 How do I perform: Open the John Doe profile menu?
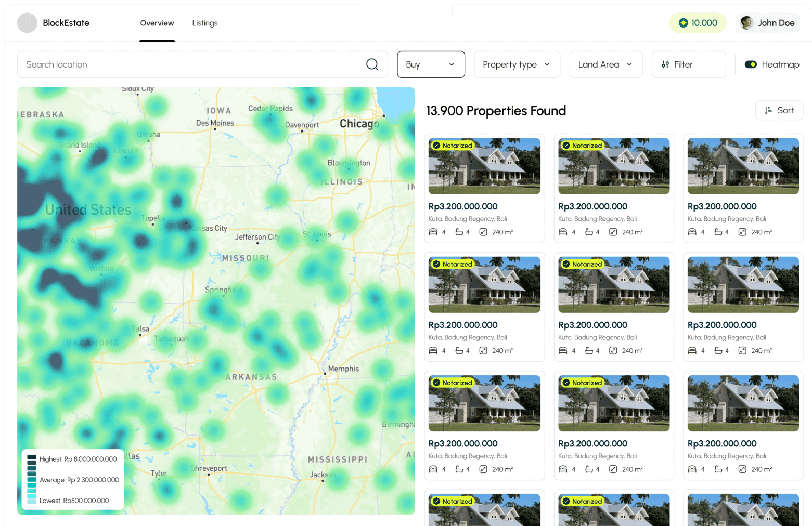coord(767,23)
